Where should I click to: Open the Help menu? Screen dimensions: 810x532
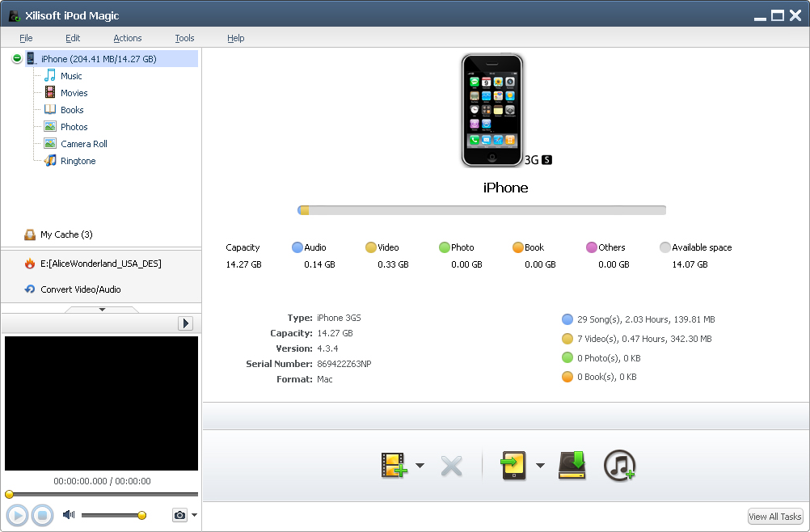click(235, 38)
